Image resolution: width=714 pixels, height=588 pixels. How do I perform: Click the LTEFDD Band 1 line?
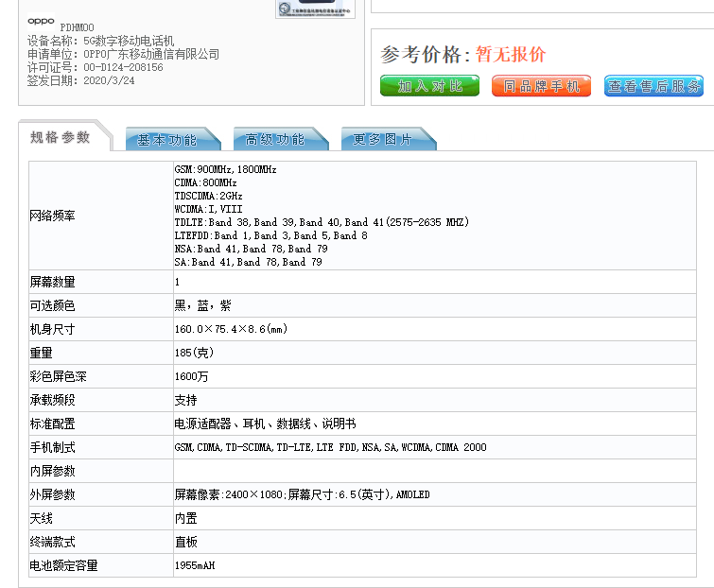tap(270, 235)
